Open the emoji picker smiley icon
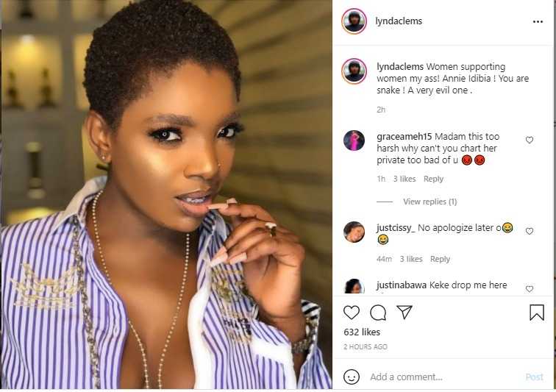The height and width of the screenshot is (392, 556). pos(352,377)
